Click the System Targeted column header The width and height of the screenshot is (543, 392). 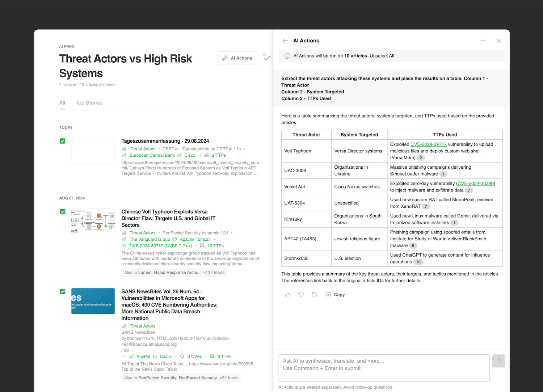(359, 135)
